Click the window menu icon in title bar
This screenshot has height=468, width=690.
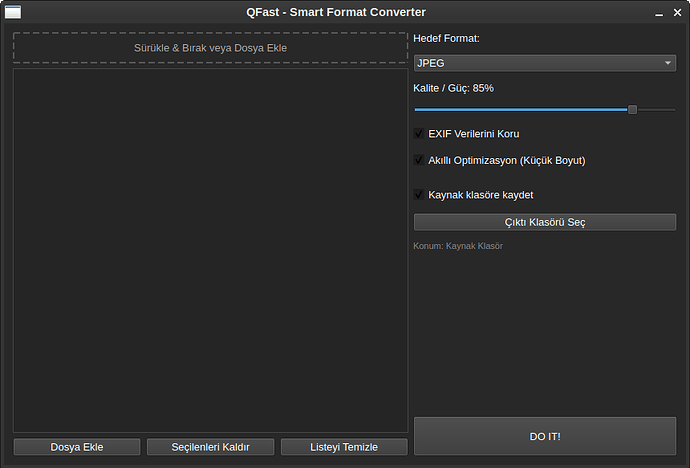coord(13,12)
